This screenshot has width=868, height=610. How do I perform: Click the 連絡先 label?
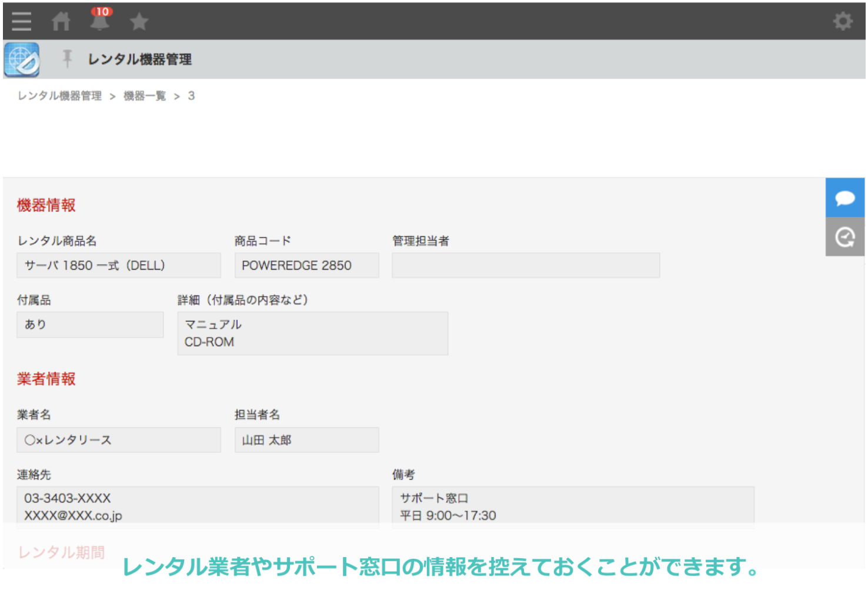point(34,475)
